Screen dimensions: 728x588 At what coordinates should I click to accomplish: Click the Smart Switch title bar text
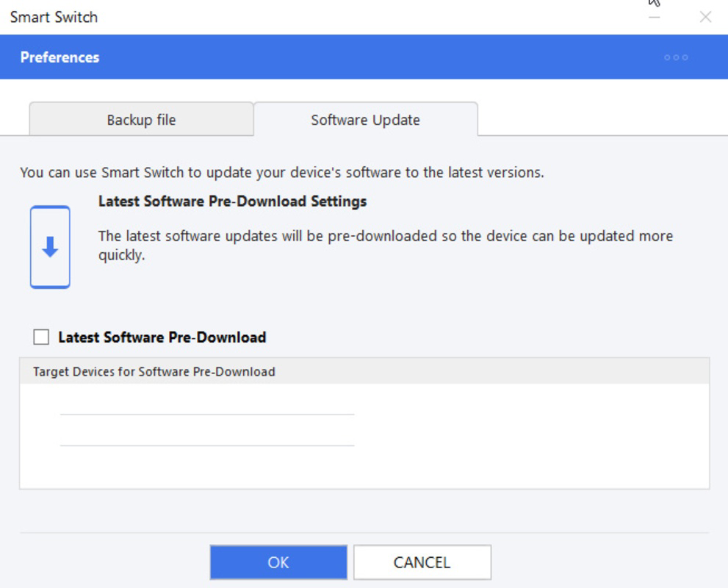53,17
